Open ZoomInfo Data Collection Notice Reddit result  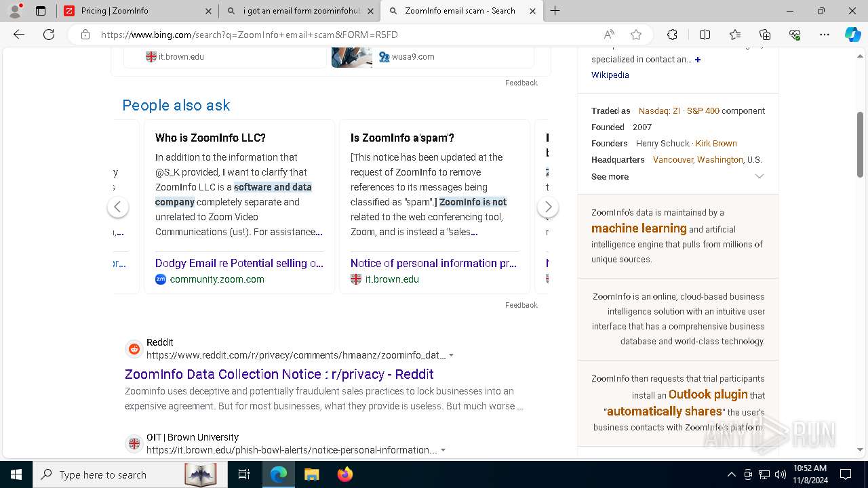(279, 374)
